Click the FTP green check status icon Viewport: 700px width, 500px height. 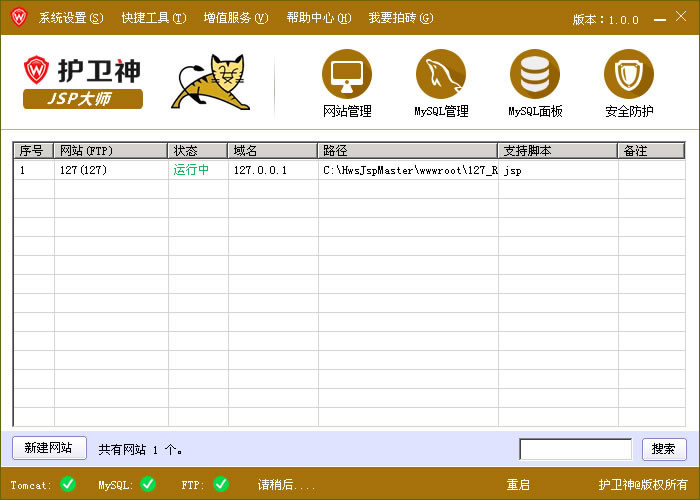coord(221,484)
